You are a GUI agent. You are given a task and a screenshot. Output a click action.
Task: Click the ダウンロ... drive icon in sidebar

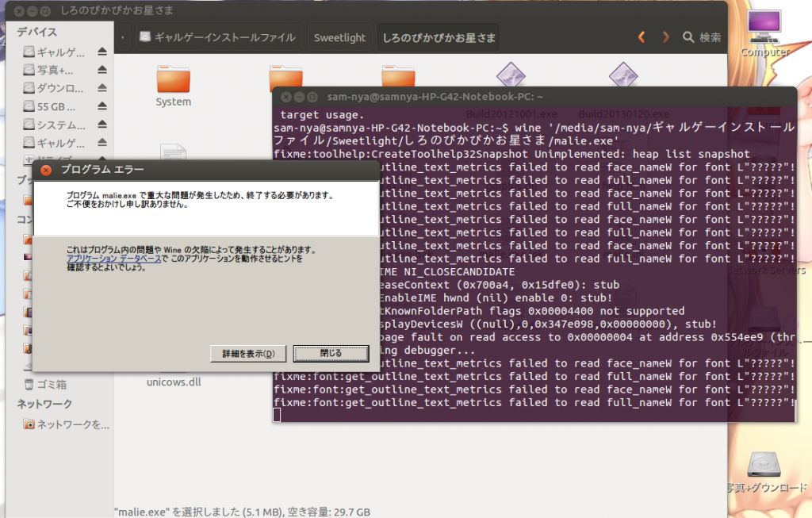point(29,87)
